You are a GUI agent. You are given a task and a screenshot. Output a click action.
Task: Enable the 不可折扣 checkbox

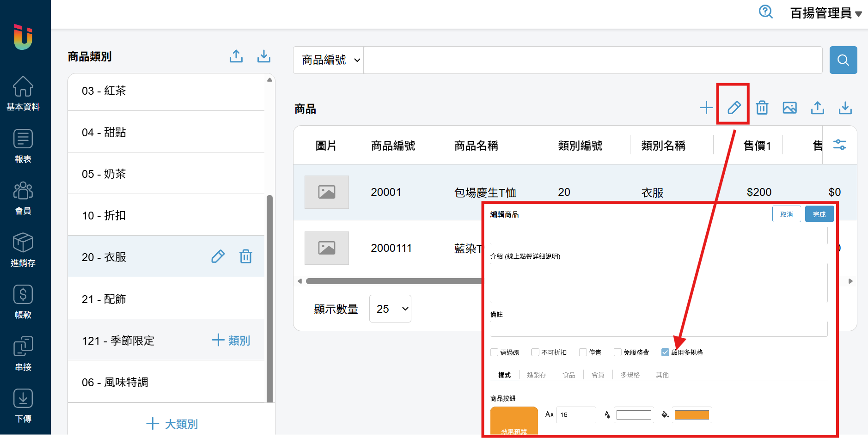535,352
